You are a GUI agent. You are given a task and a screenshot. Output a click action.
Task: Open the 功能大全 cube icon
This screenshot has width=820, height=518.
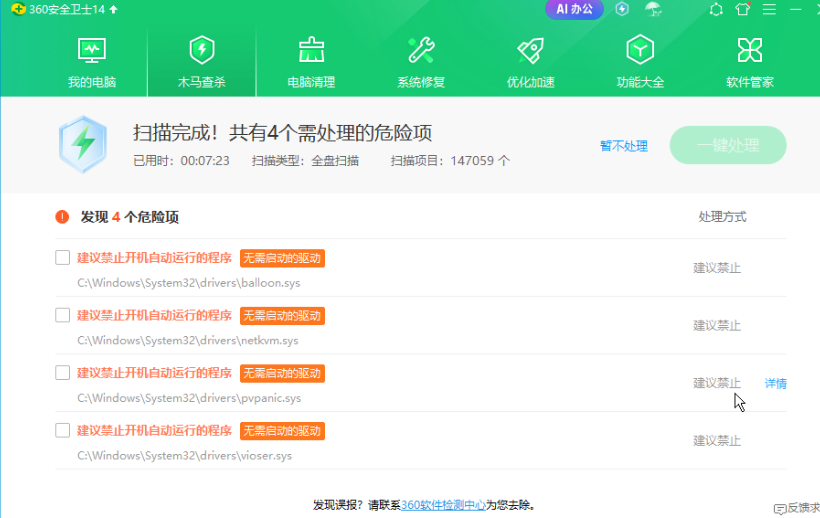(x=640, y=51)
